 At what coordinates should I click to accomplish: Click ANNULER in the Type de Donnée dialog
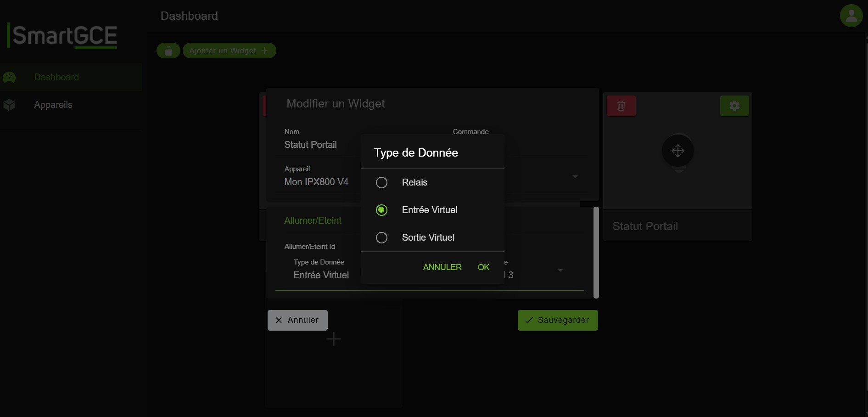coord(442,267)
